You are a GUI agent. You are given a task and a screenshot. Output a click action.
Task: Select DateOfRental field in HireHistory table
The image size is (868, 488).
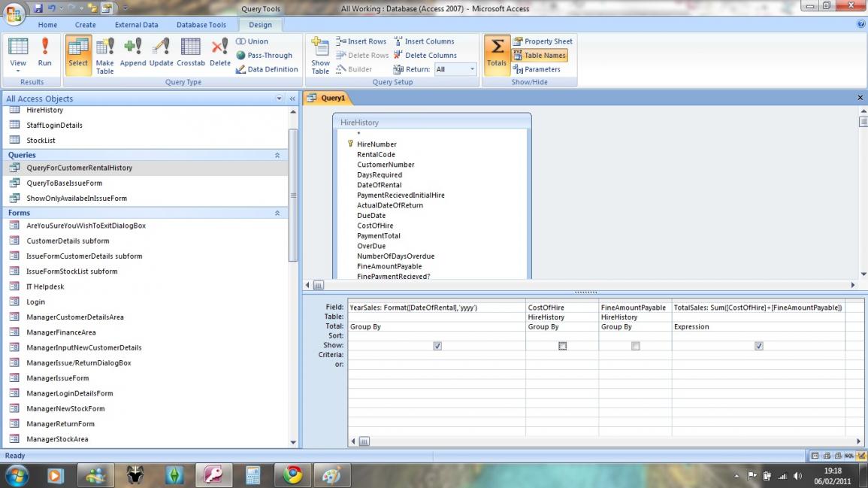(380, 185)
